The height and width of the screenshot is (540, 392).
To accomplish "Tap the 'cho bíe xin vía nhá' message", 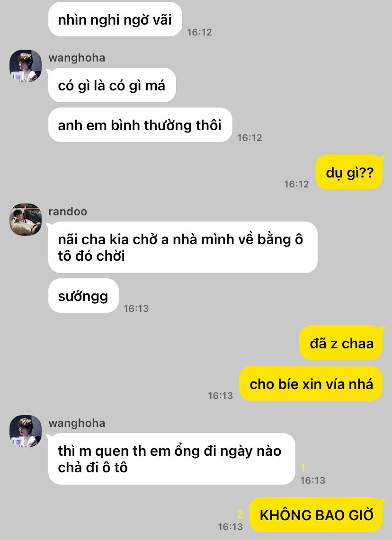I will click(x=311, y=384).
